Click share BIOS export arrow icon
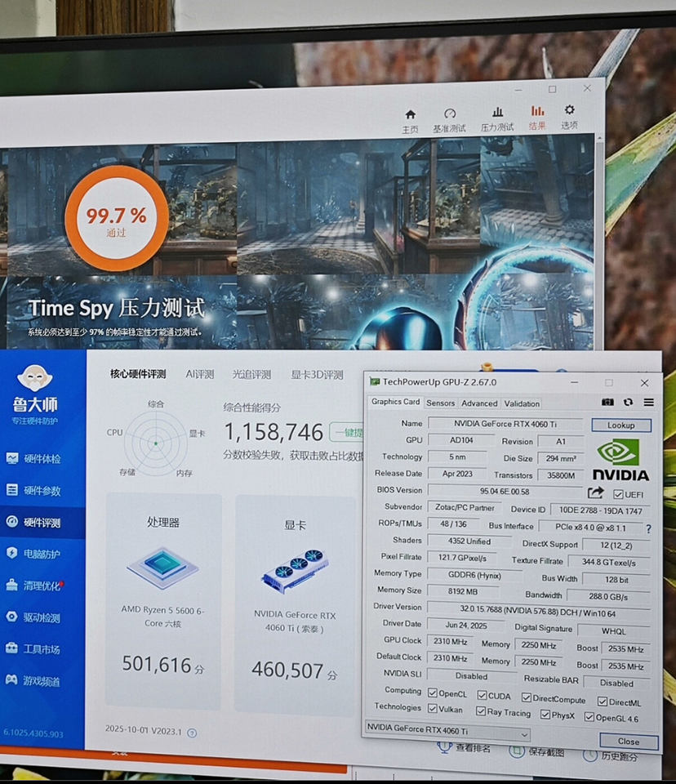Screen dimensions: 676x784 pyautogui.click(x=595, y=493)
